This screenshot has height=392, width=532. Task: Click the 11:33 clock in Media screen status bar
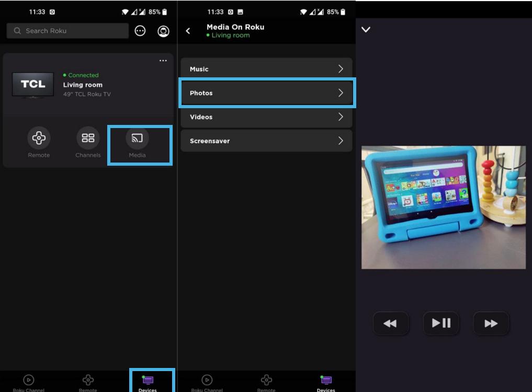coord(216,12)
